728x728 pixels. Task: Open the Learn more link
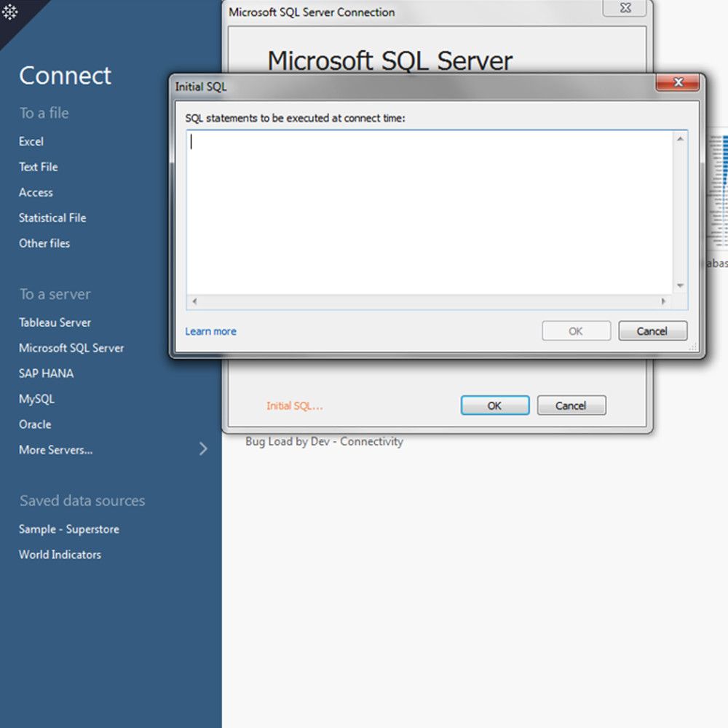pyautogui.click(x=210, y=331)
